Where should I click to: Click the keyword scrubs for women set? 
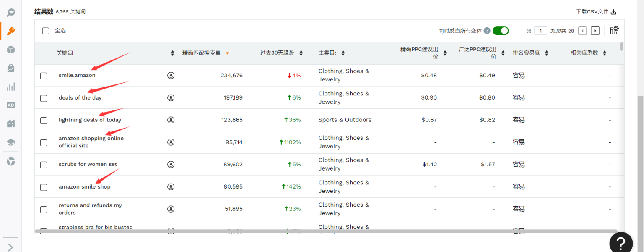click(88, 164)
